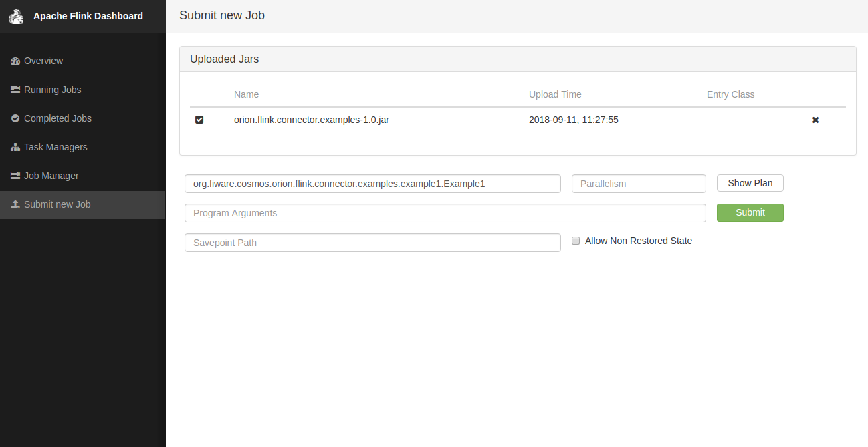Enable Allow Non Restored State checkbox
The width and height of the screenshot is (868, 447).
576,241
